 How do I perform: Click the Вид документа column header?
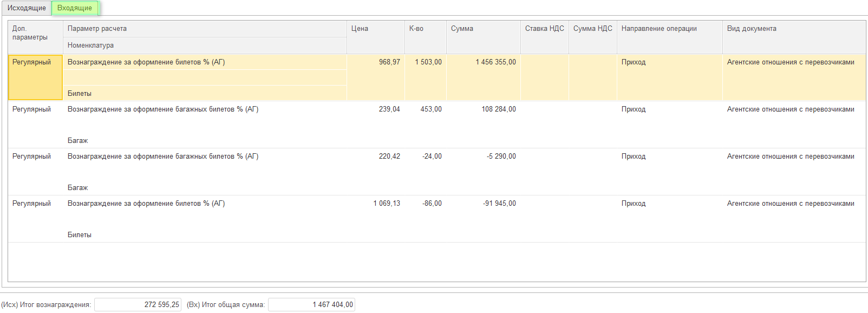click(x=793, y=29)
